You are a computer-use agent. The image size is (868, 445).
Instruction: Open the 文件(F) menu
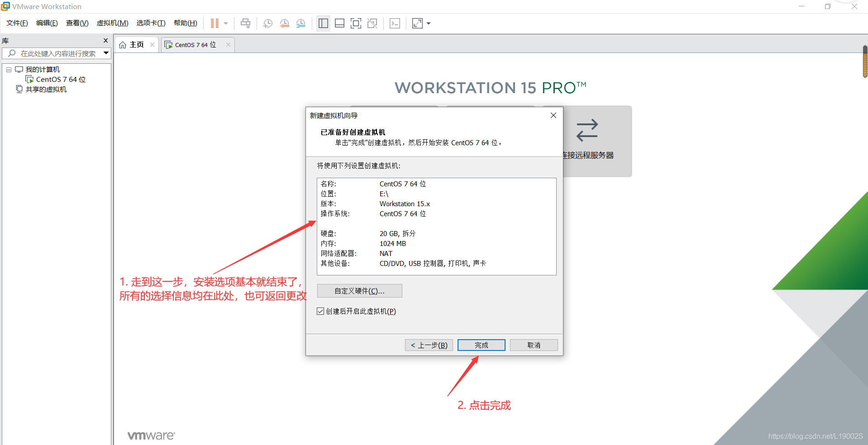coord(17,23)
